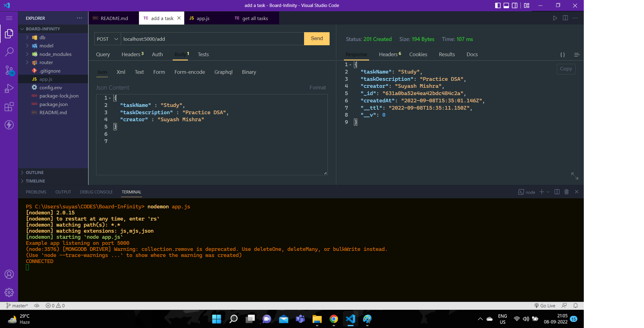The image size is (644, 328).
Task: Open the new terminal launch profile dropdown
Action: [x=548, y=192]
